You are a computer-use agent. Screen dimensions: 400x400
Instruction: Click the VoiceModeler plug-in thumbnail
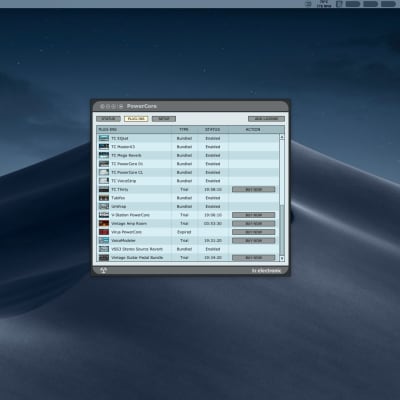click(104, 240)
